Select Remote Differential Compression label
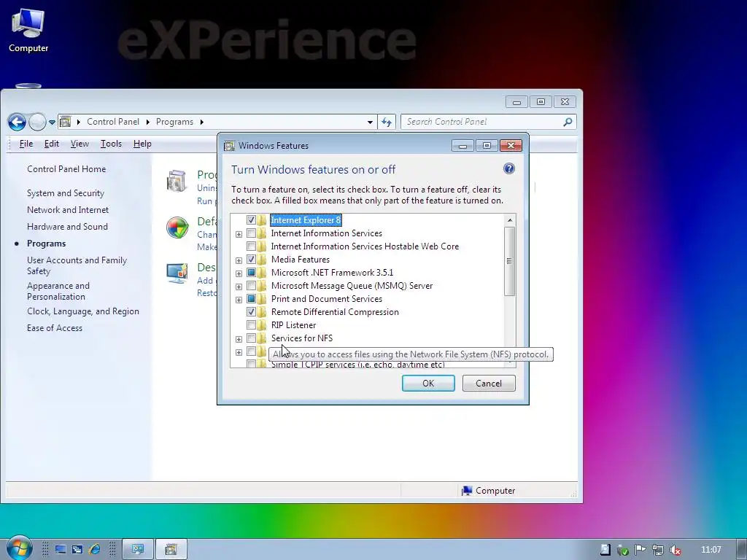Viewport: 747px width, 560px height. [335, 312]
